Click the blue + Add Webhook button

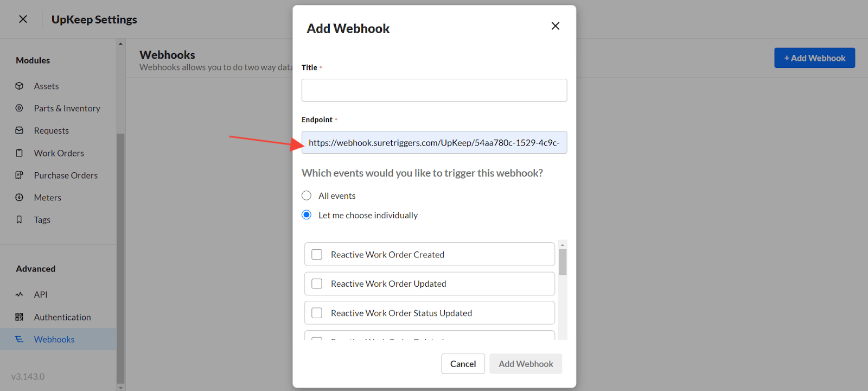(x=814, y=58)
